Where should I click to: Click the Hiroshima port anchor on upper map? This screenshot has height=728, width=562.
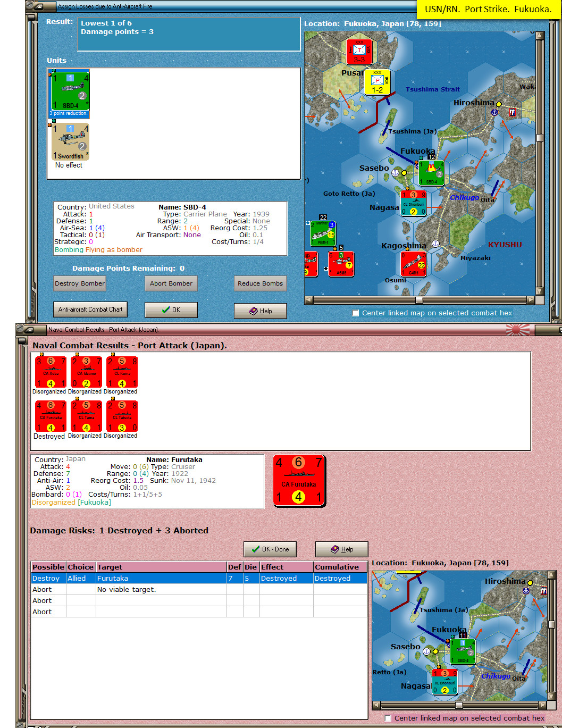(494, 112)
